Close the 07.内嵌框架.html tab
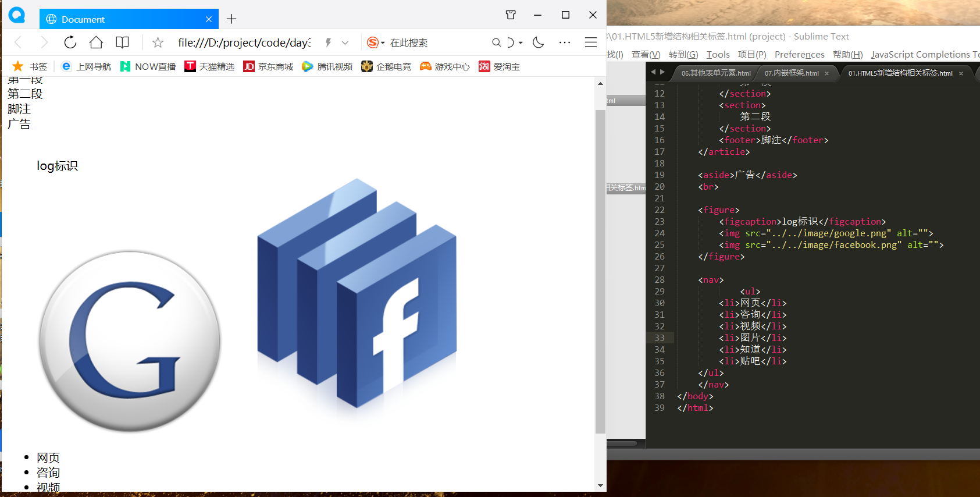This screenshot has height=497, width=980. [x=826, y=73]
